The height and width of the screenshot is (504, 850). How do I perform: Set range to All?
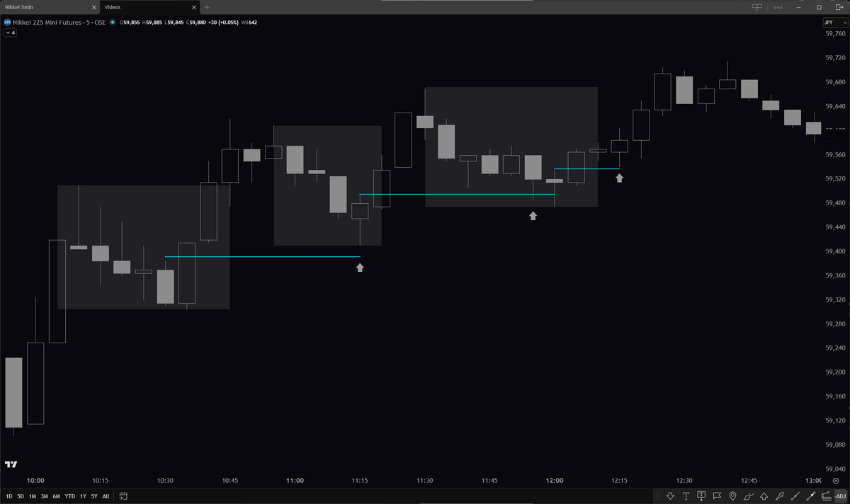[106, 496]
